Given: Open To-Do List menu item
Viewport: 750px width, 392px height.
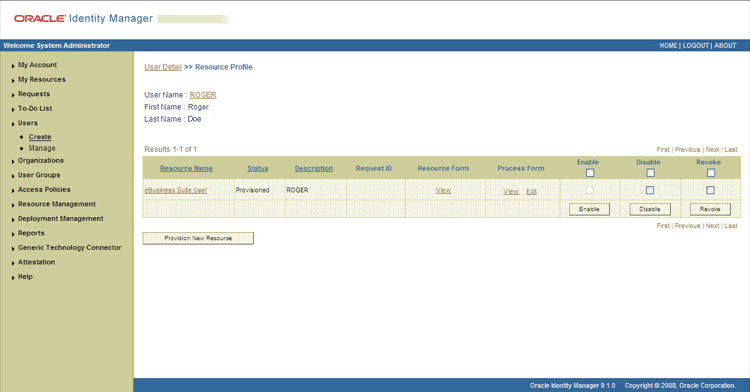Looking at the screenshot, I should [35, 109].
